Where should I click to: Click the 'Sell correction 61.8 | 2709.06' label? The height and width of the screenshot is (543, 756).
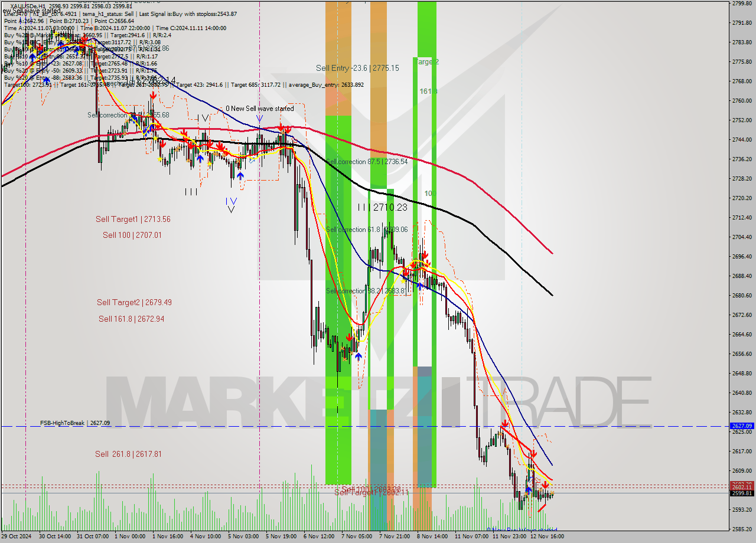click(367, 230)
